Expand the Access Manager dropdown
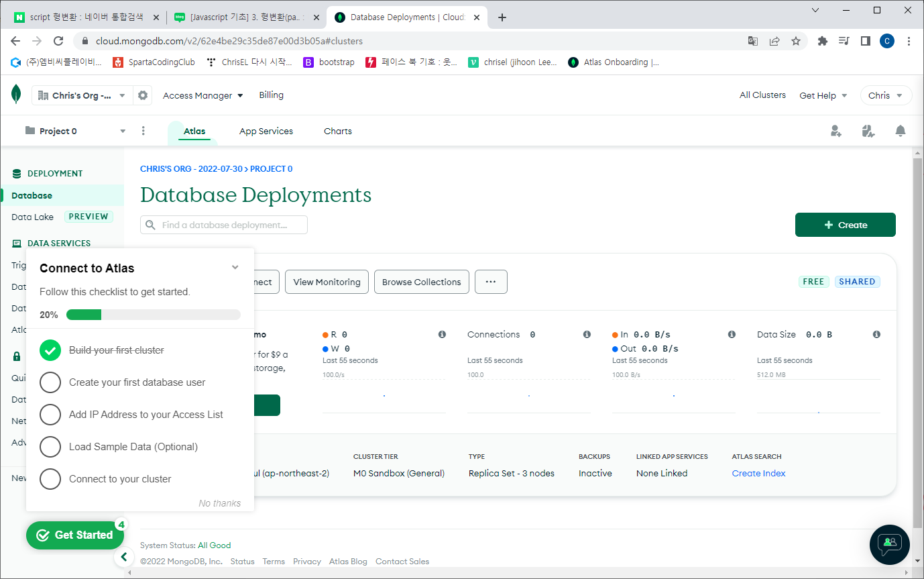This screenshot has height=579, width=924. (203, 95)
